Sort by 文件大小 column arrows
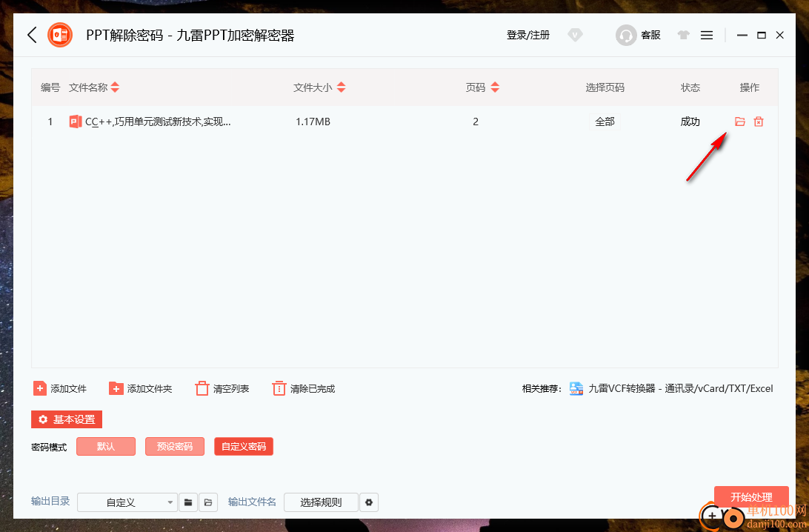 pyautogui.click(x=341, y=87)
